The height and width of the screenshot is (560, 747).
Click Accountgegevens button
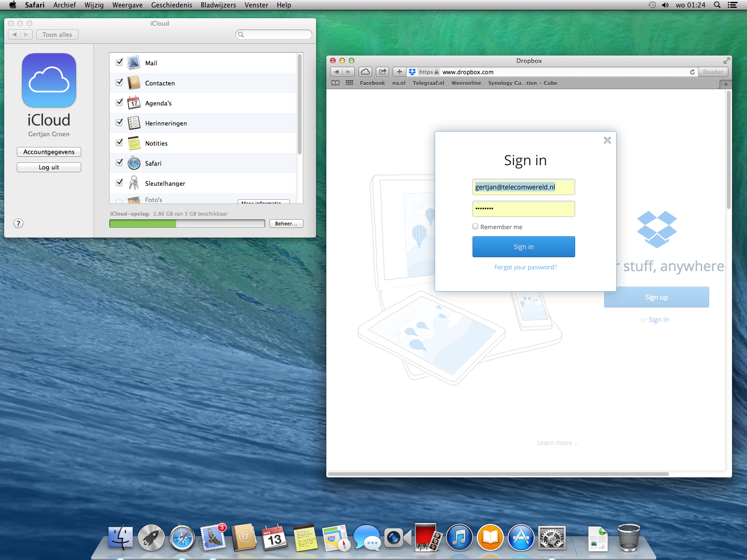coord(49,152)
